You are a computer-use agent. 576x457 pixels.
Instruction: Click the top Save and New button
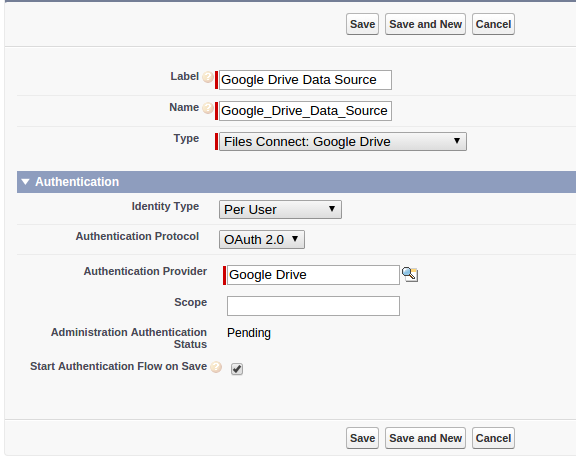pyautogui.click(x=425, y=24)
